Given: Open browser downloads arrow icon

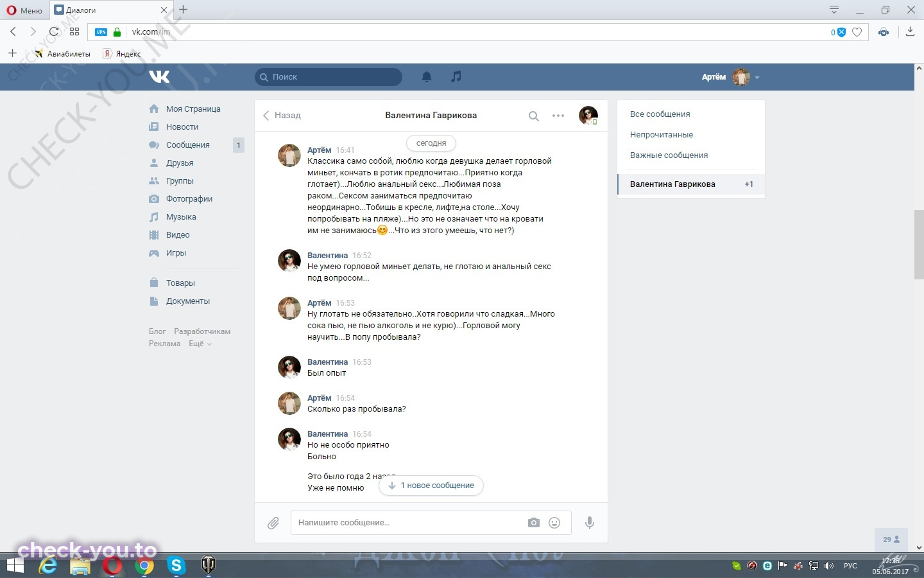Looking at the screenshot, I should (x=910, y=31).
